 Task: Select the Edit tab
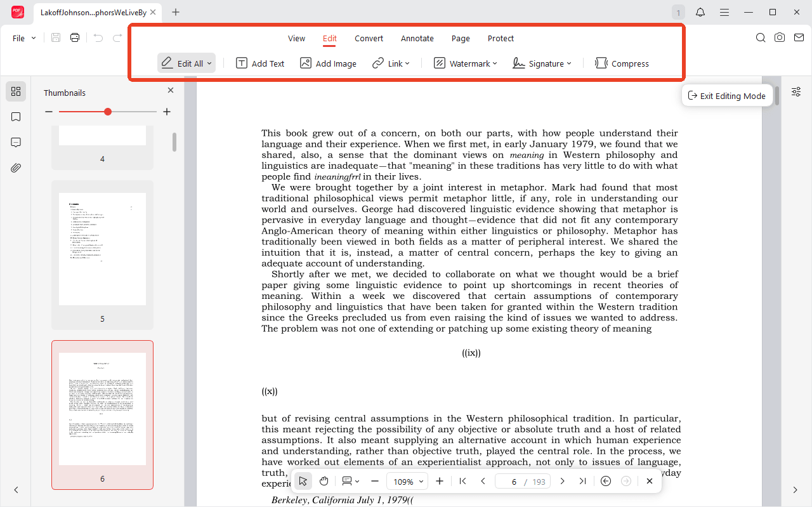(329, 38)
